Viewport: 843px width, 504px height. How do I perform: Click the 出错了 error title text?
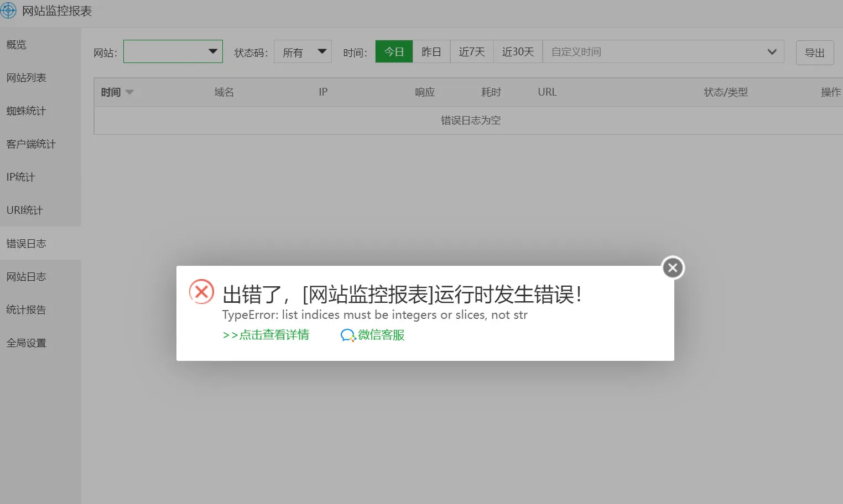[x=402, y=294]
